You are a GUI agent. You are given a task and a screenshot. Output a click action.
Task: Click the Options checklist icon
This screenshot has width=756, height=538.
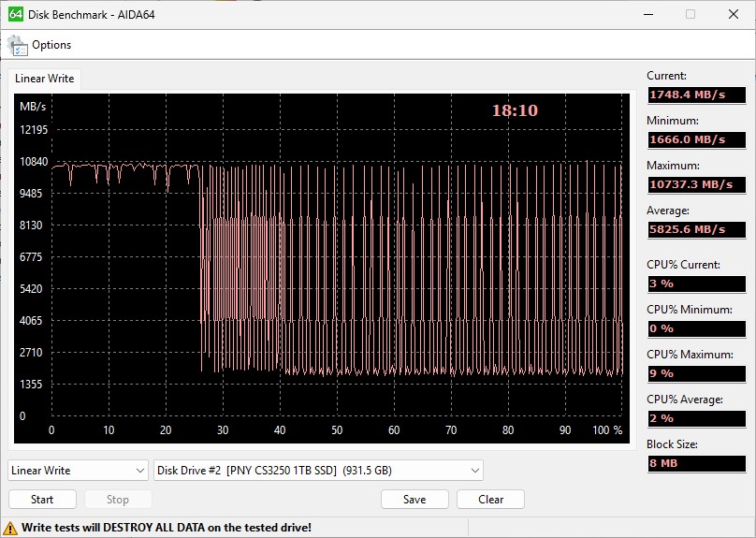tap(18, 45)
